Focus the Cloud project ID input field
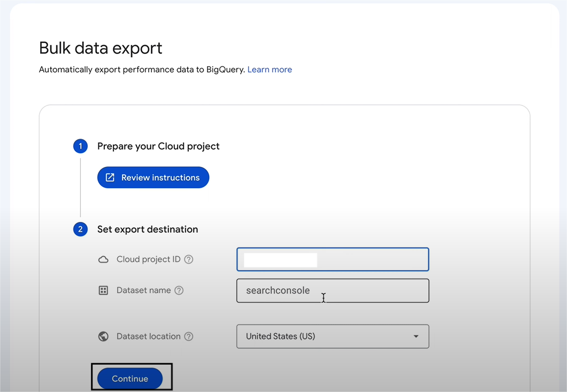The image size is (567, 392). [x=333, y=259]
